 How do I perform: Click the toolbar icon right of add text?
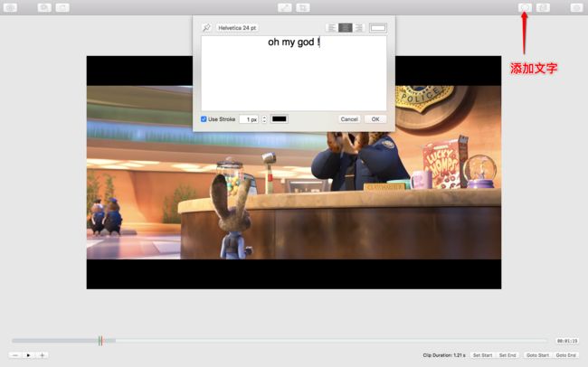click(543, 7)
